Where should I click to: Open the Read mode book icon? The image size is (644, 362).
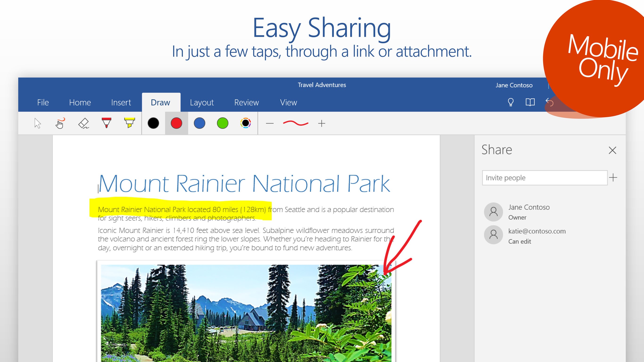point(530,102)
